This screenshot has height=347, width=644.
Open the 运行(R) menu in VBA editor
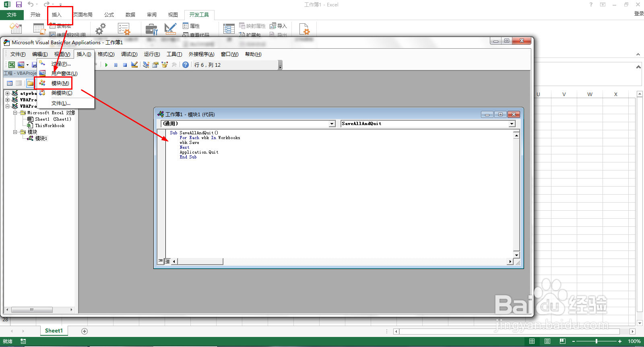pyautogui.click(x=152, y=54)
